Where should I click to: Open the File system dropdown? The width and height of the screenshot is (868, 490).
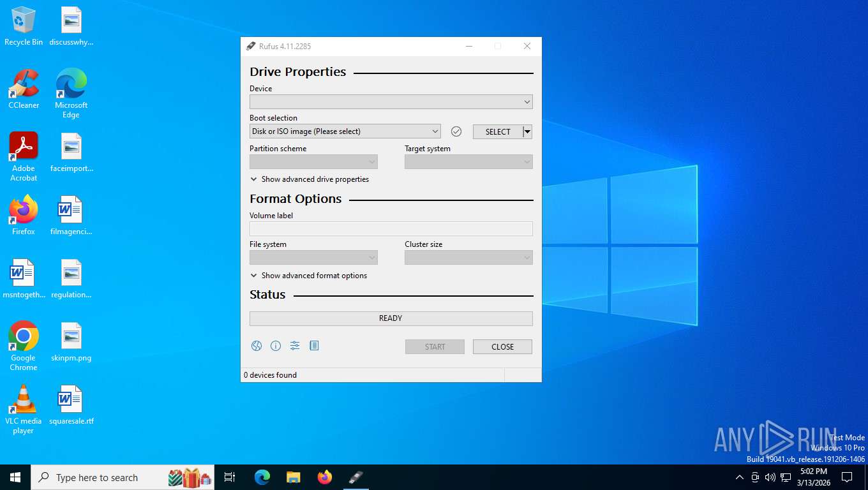[313, 258]
